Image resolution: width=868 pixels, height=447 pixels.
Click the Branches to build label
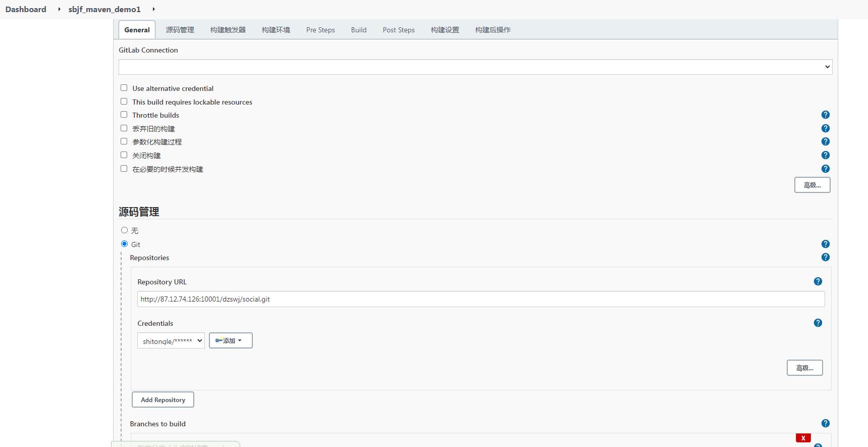pos(157,424)
